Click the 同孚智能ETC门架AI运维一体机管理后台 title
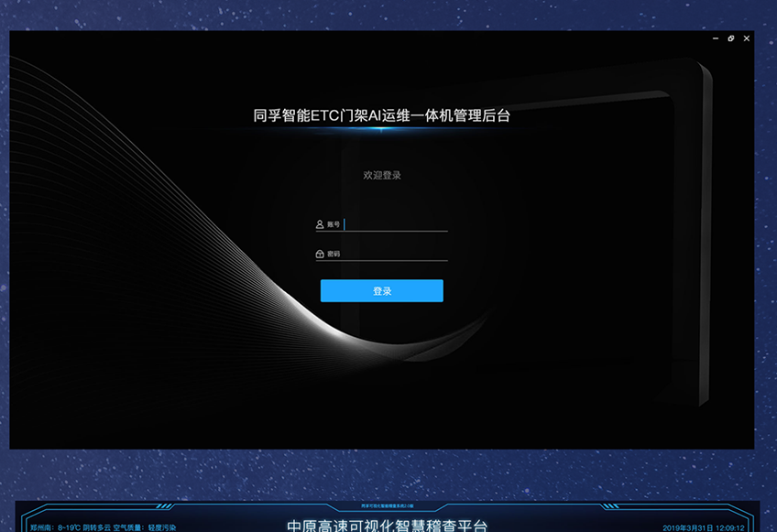 [382, 115]
